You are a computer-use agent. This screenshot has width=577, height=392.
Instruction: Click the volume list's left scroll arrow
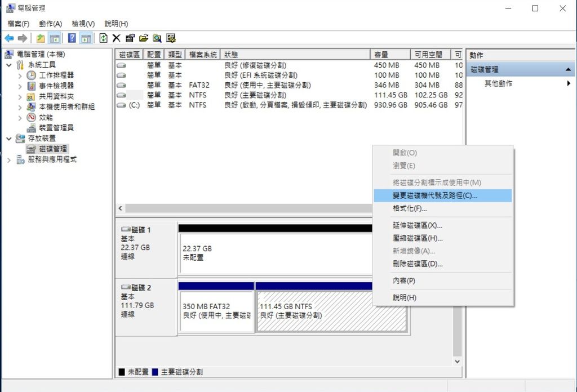[x=121, y=208]
